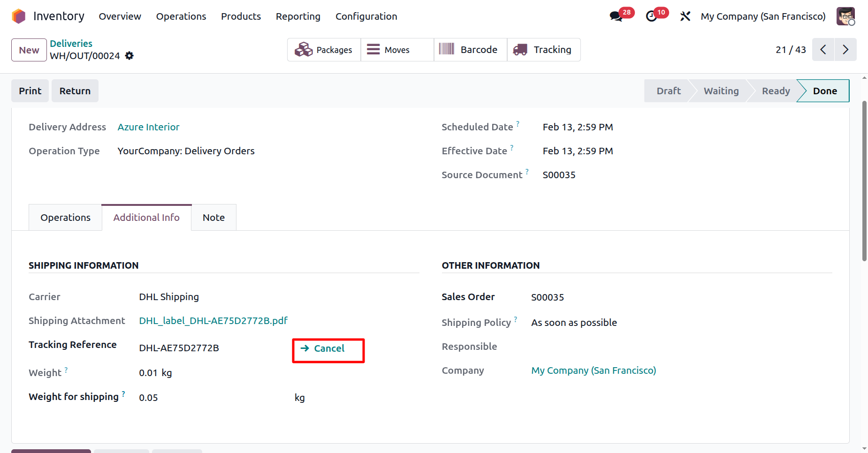Open the DHL label PDF attachment link
868x453 pixels.
click(213, 321)
